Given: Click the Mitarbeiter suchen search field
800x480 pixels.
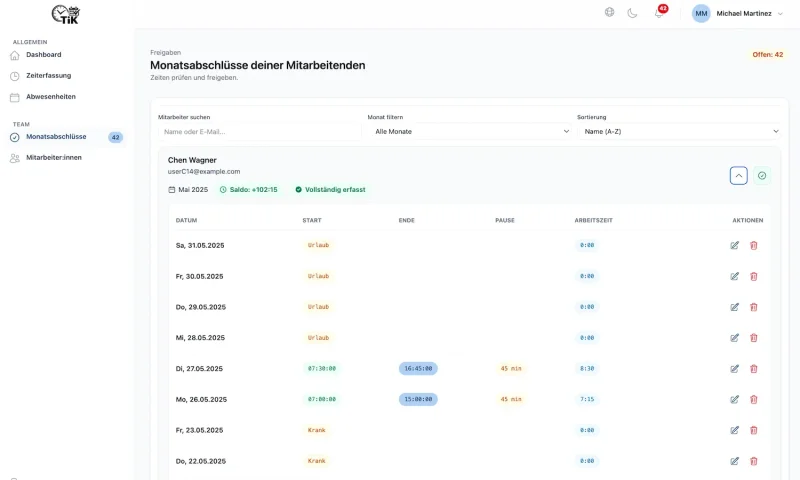Looking at the screenshot, I should click(x=259, y=131).
